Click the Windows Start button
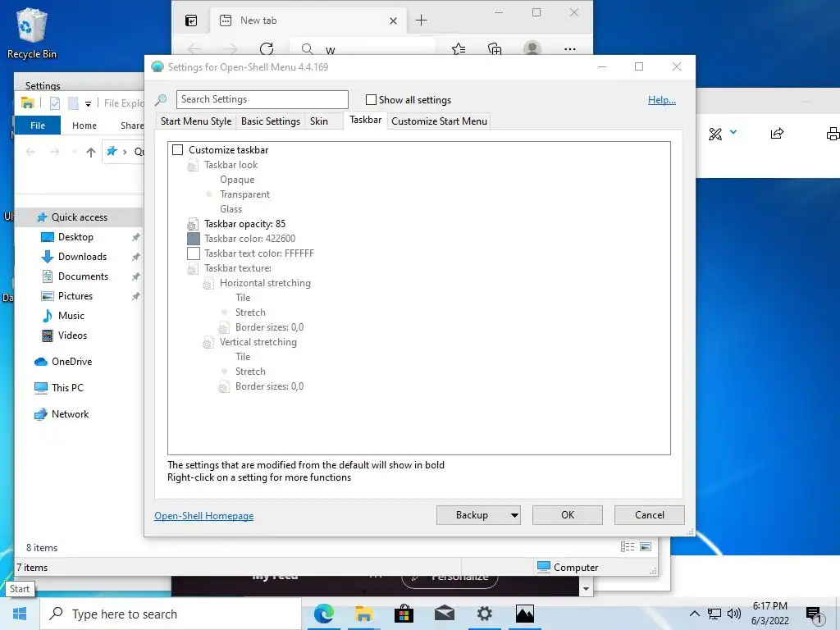 [x=20, y=614]
